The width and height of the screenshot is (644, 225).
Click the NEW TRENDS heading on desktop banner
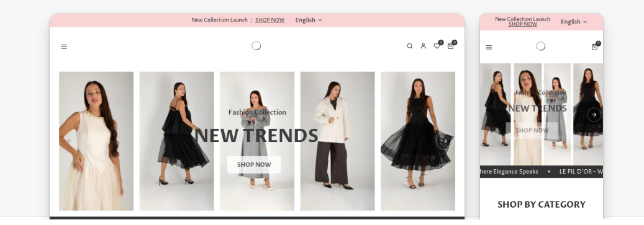(x=256, y=136)
